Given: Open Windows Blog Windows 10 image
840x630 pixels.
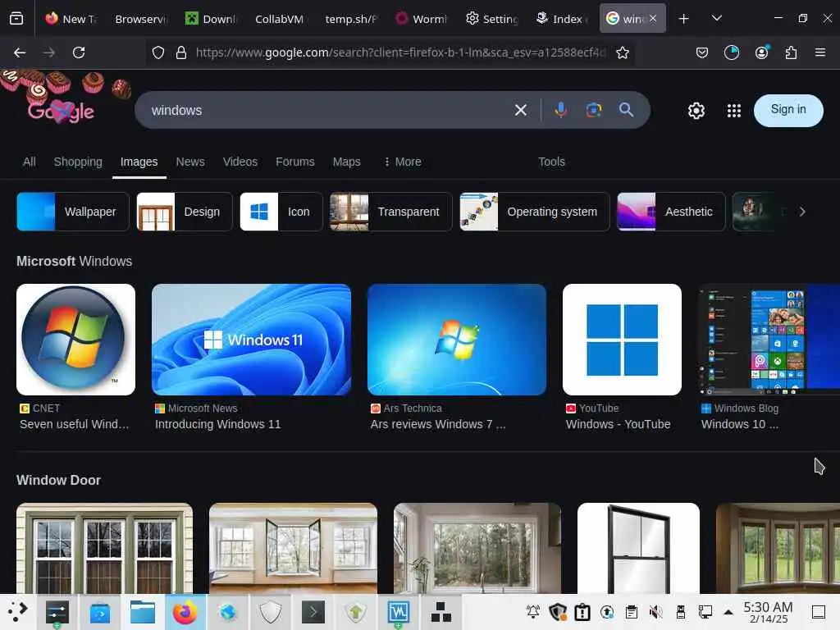Looking at the screenshot, I should (x=769, y=340).
